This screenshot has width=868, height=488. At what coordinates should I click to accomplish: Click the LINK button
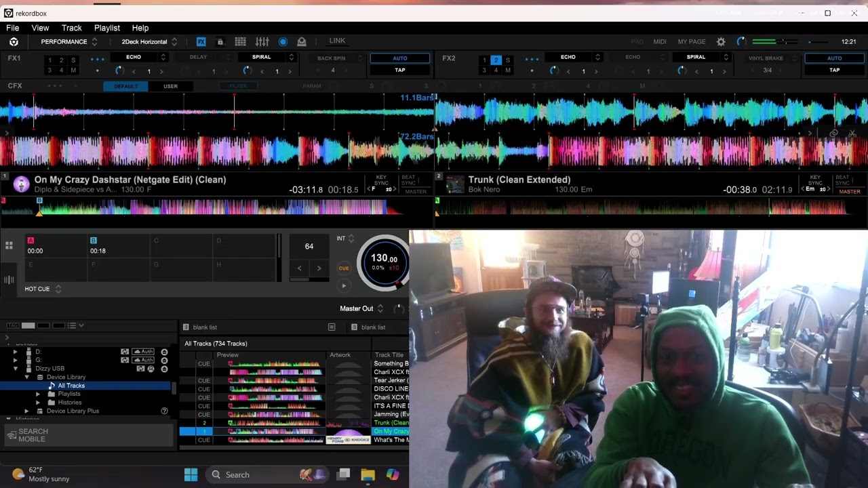(x=337, y=41)
